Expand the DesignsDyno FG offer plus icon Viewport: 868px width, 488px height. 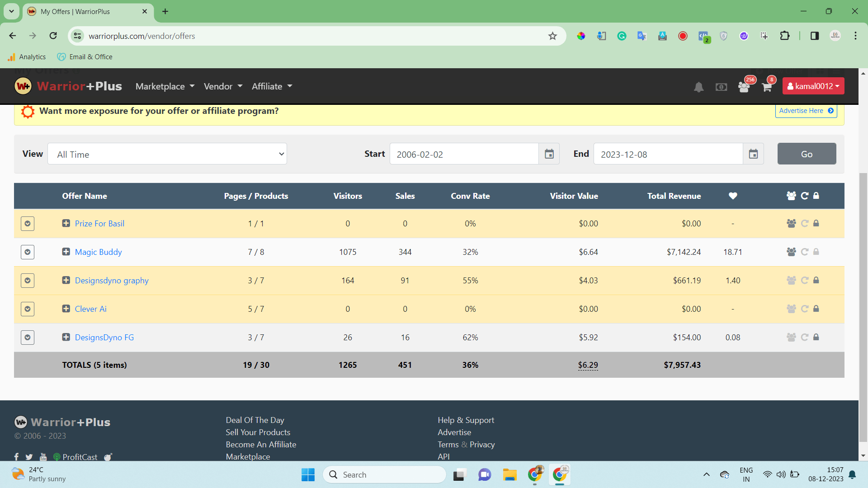pos(66,337)
